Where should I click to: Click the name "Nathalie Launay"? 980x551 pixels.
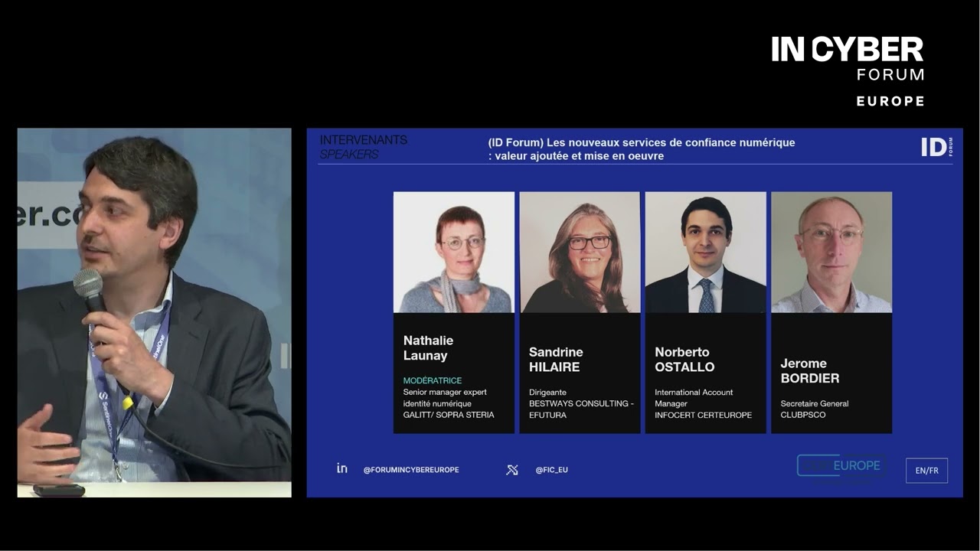428,347
